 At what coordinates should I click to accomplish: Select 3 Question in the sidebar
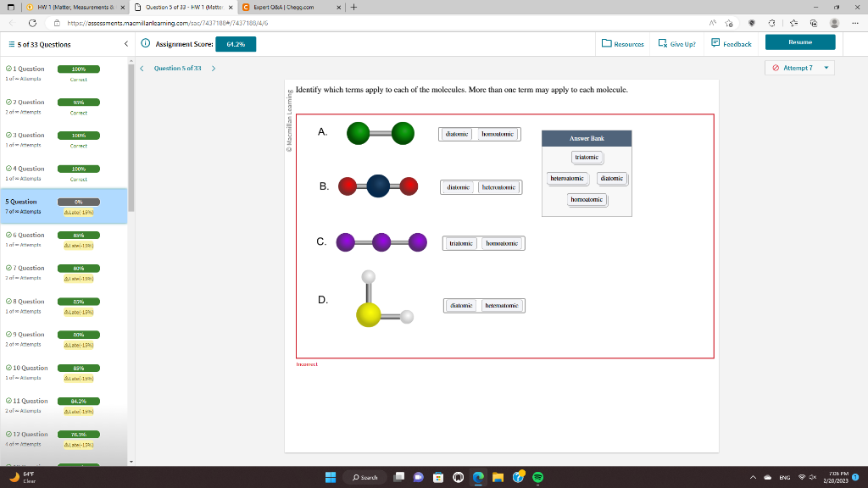coord(64,140)
